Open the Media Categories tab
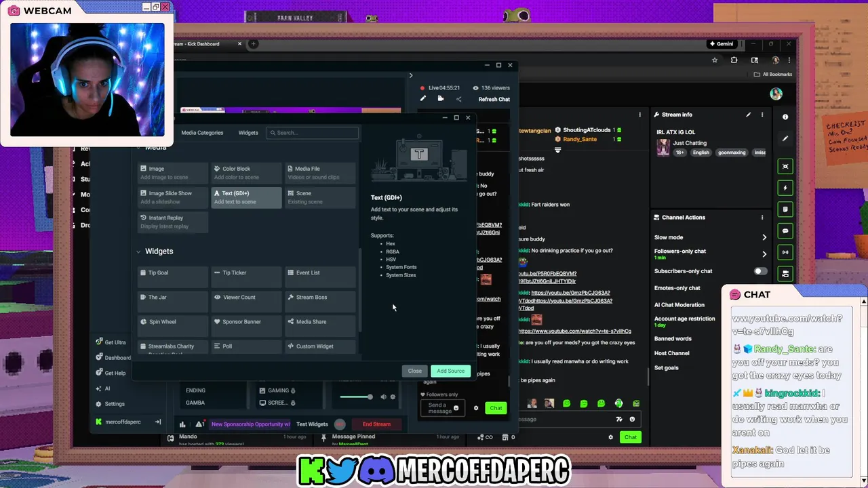 click(202, 133)
